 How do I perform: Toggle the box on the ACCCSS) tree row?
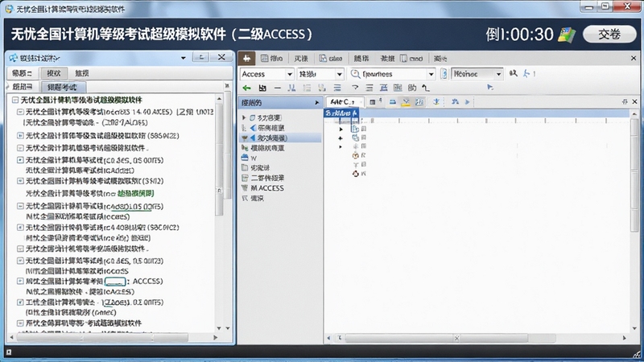20,281
